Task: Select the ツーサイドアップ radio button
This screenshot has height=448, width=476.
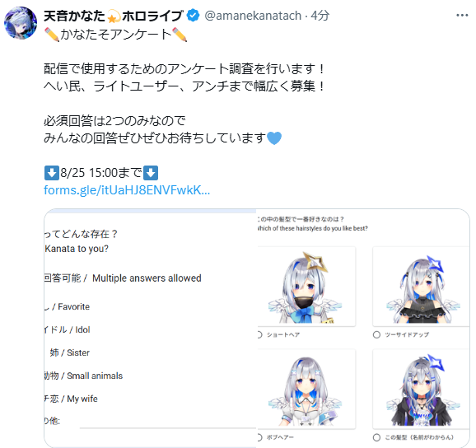Action: click(x=376, y=334)
